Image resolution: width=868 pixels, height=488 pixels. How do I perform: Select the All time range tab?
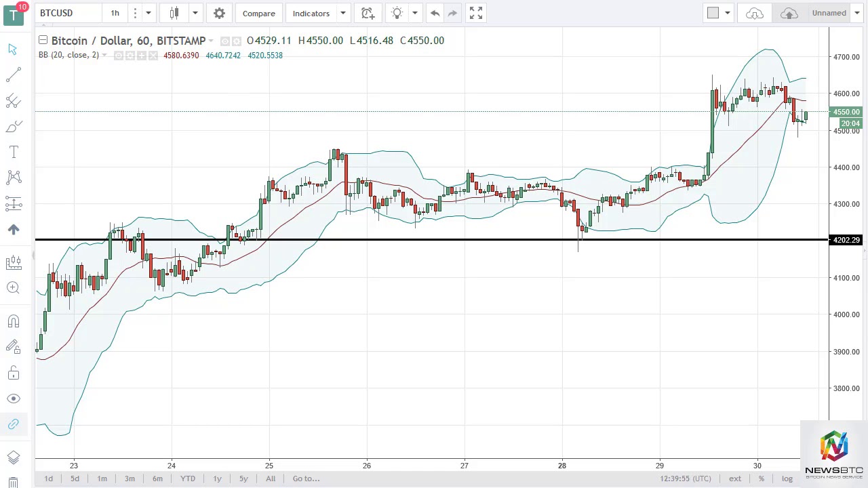(x=271, y=479)
